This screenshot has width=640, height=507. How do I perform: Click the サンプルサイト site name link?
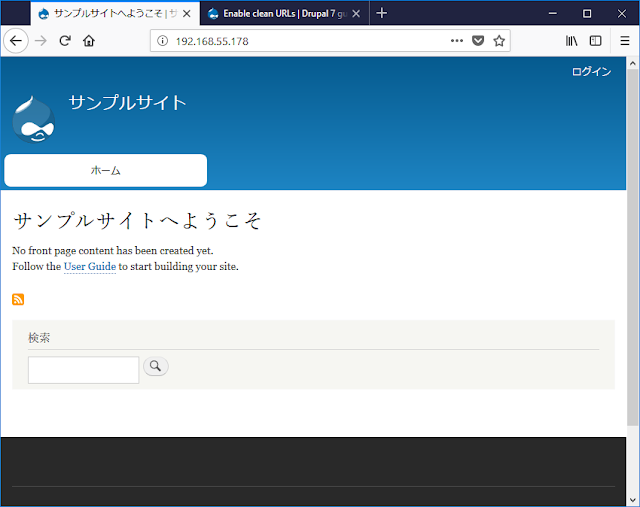click(127, 102)
